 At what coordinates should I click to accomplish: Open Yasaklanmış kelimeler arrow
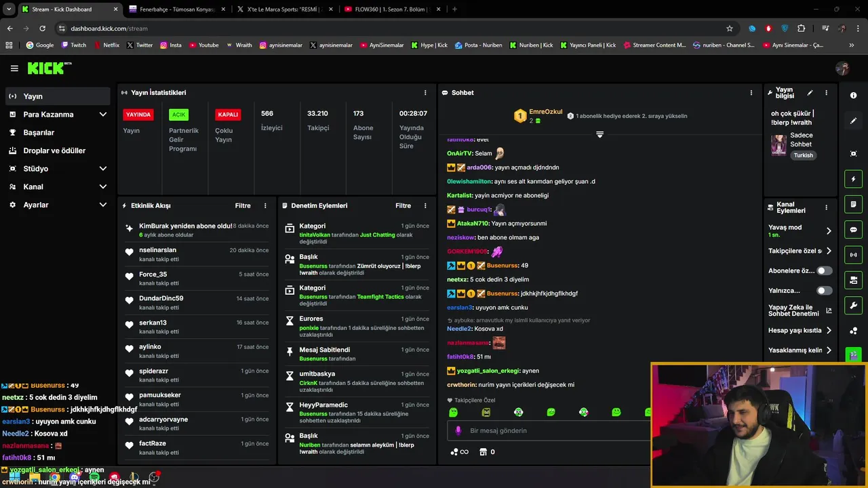(828, 350)
